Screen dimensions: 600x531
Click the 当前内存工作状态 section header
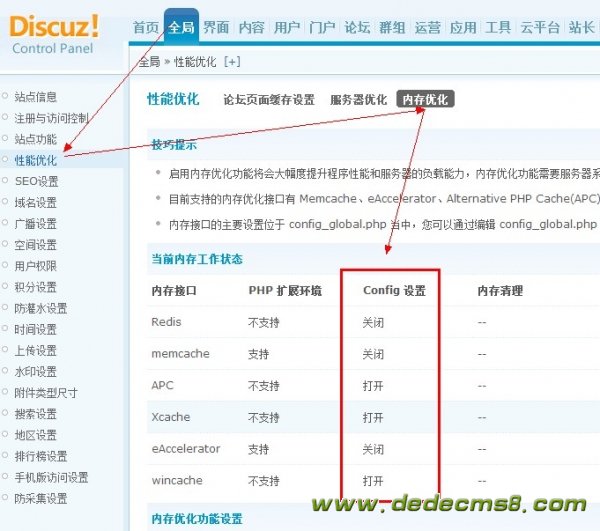[197, 259]
